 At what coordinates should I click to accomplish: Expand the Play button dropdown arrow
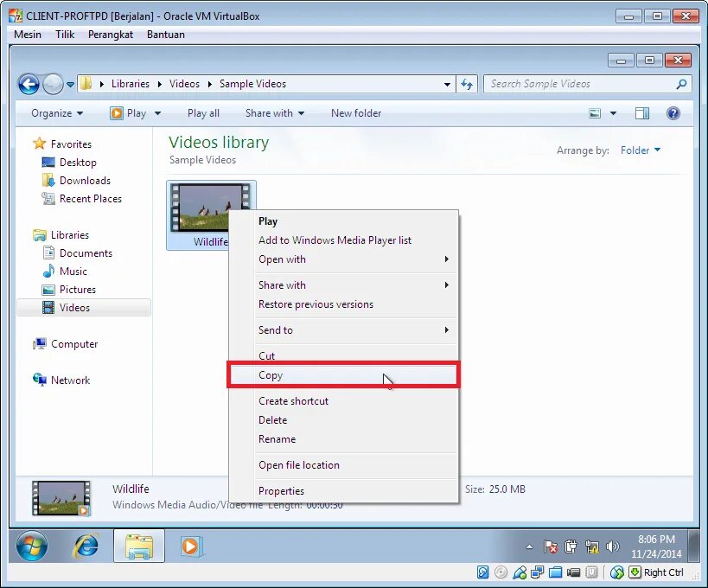click(157, 113)
